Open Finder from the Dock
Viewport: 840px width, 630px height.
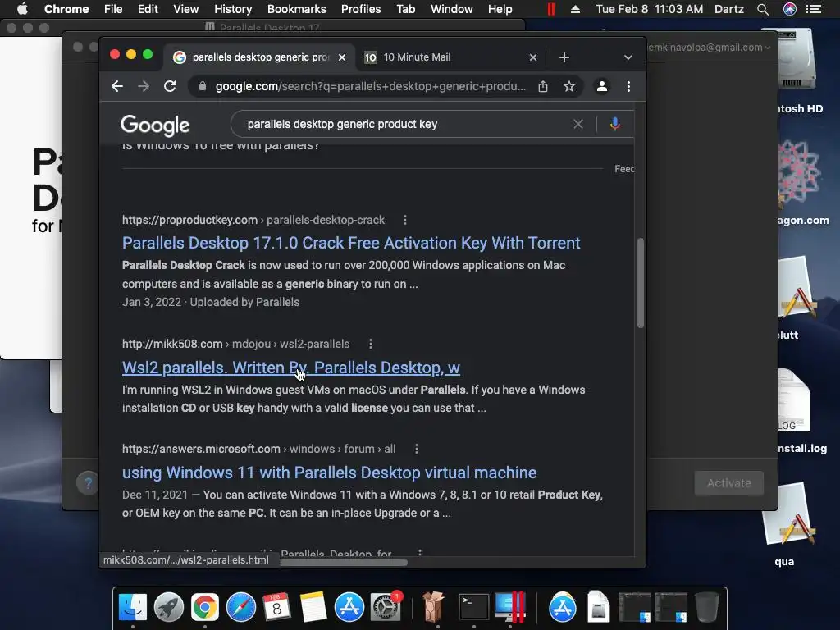(133, 608)
